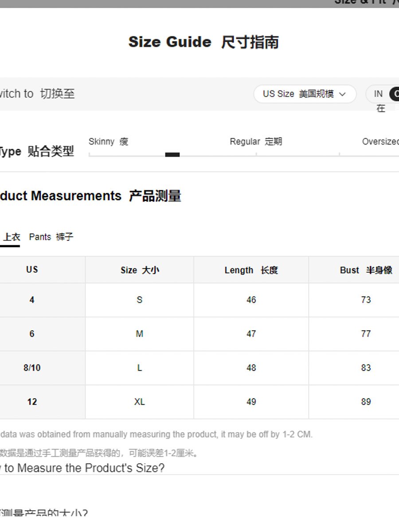Select the 上衣 tops tab

tap(11, 237)
